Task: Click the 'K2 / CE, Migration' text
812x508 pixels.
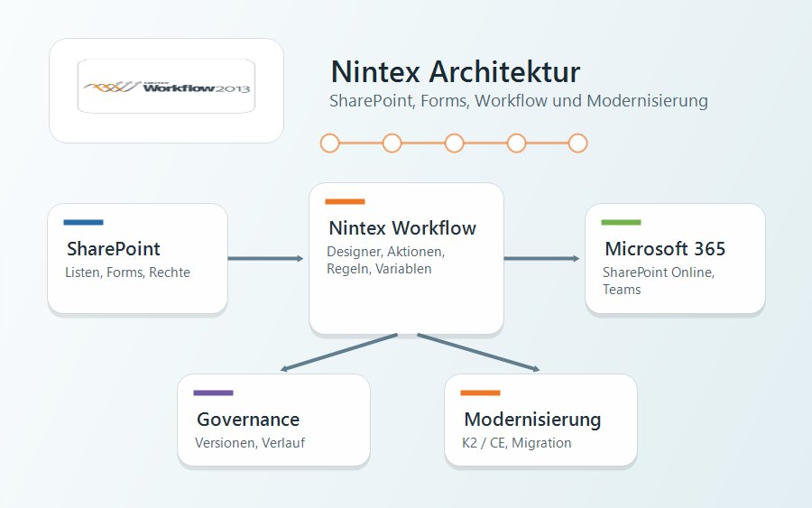Action: [x=517, y=443]
